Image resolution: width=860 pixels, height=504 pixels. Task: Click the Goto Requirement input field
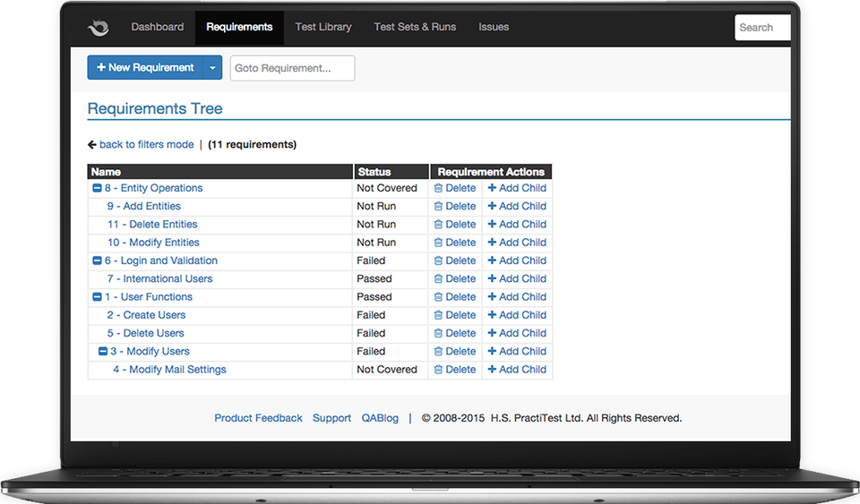coord(292,68)
